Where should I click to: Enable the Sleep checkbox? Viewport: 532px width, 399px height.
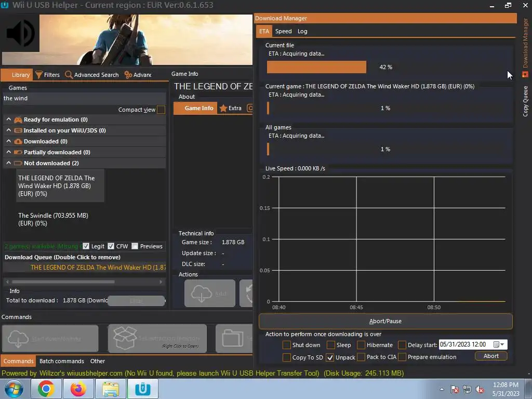331,345
